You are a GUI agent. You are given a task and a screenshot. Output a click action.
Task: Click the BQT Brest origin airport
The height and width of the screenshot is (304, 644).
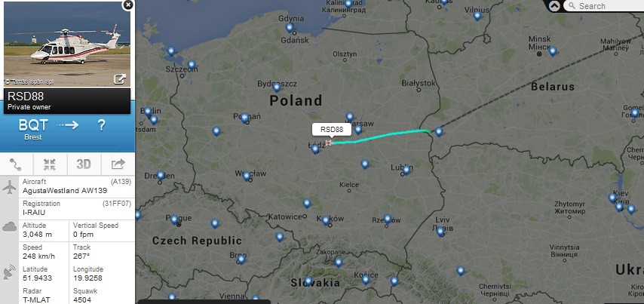(x=33, y=129)
